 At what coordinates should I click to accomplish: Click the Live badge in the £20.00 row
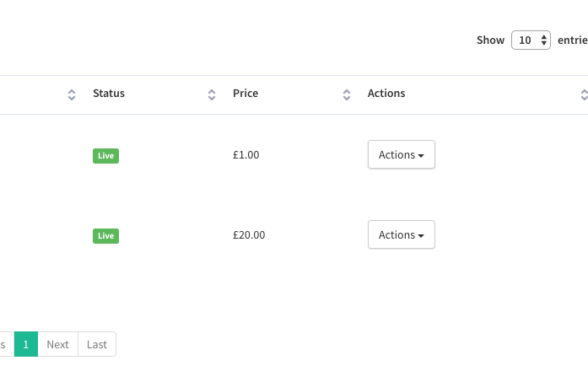click(105, 236)
